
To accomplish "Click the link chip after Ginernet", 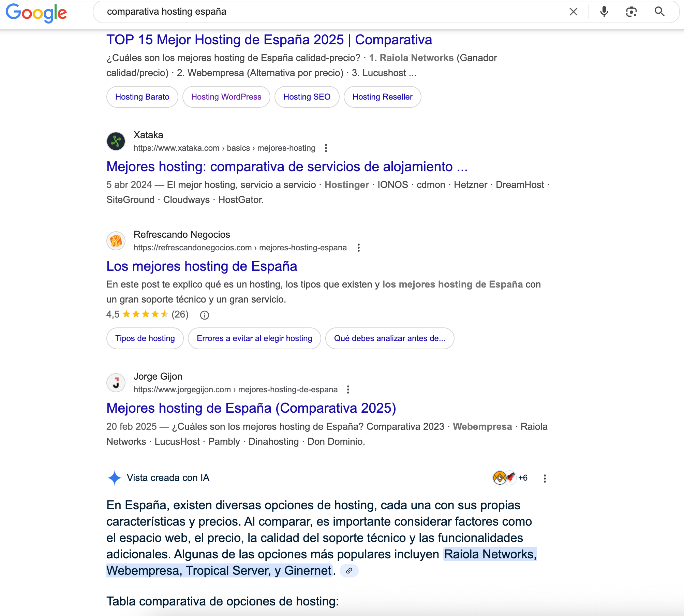I will point(349,571).
